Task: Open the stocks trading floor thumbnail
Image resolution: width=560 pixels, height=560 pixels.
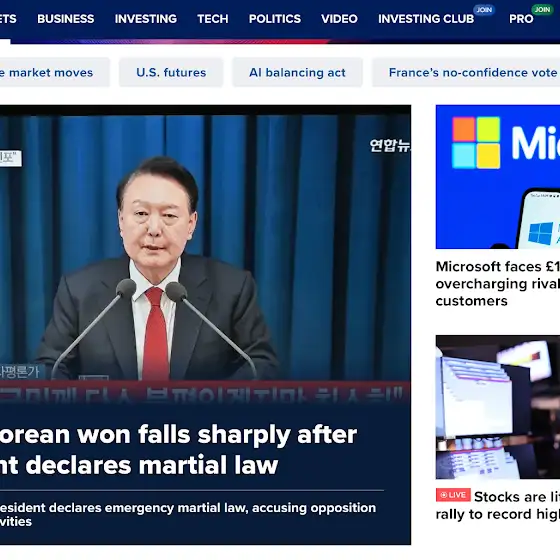Action: point(498,407)
